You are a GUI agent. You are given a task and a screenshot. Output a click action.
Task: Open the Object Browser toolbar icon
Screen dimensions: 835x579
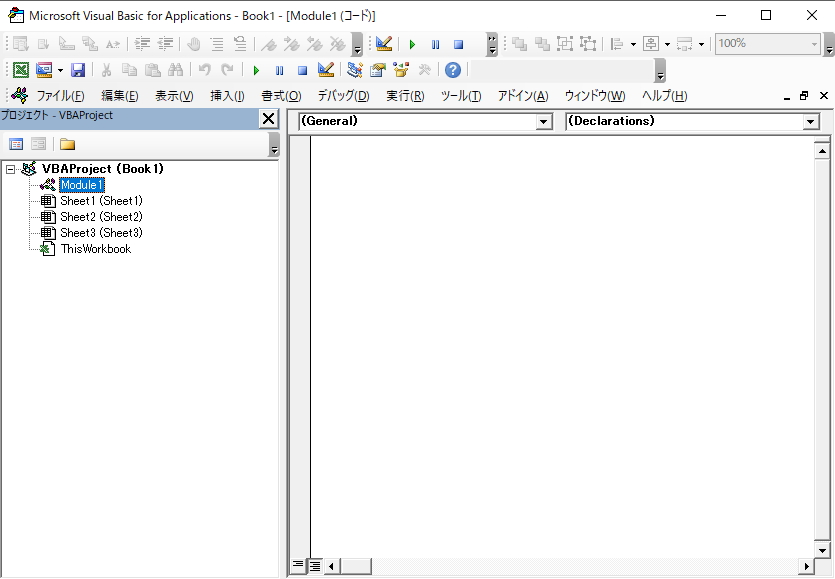tap(401, 70)
